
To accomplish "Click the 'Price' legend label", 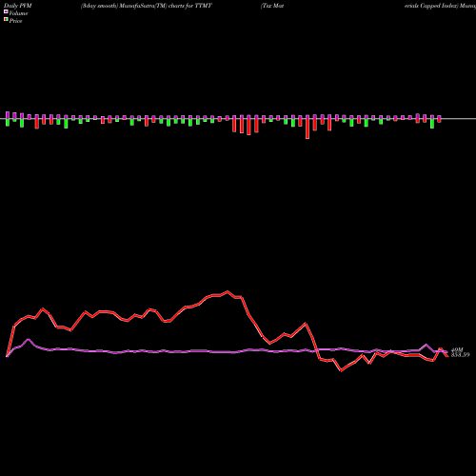I will click(15, 21).
